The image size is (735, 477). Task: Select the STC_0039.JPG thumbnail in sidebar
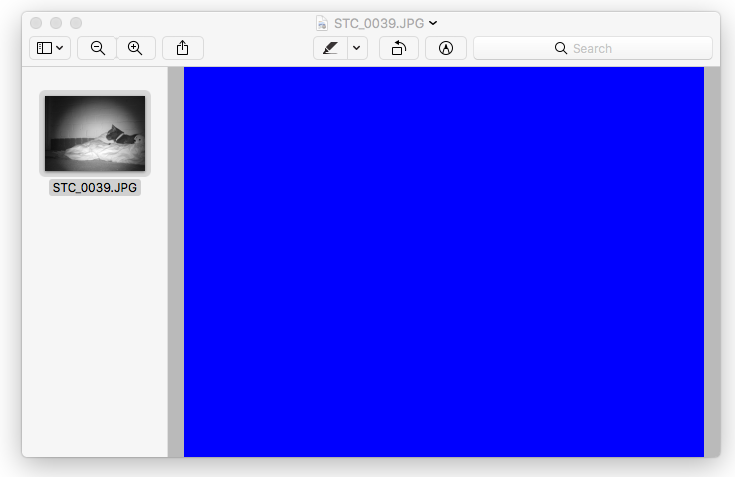pos(95,134)
